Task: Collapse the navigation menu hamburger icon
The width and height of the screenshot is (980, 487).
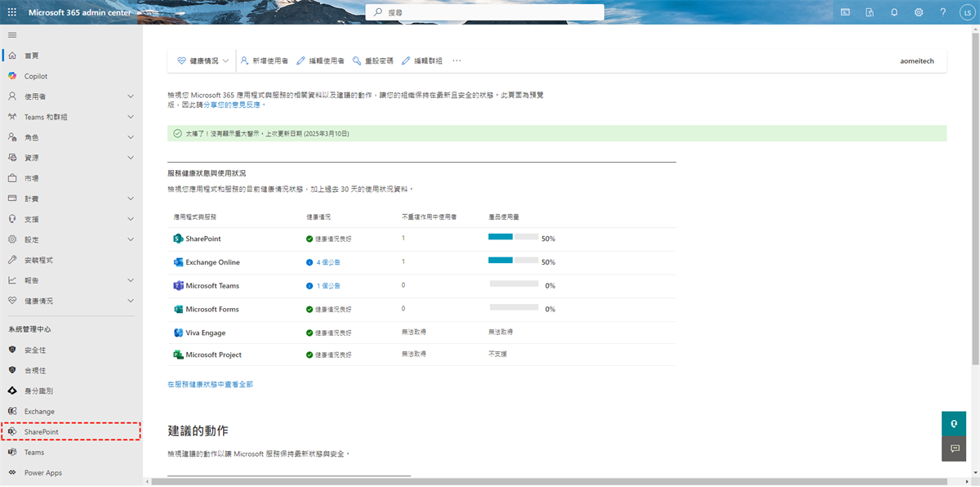Action: pos(12,35)
